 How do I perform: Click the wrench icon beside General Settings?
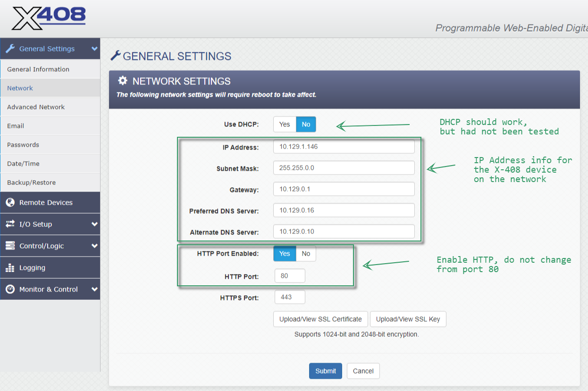[10, 49]
